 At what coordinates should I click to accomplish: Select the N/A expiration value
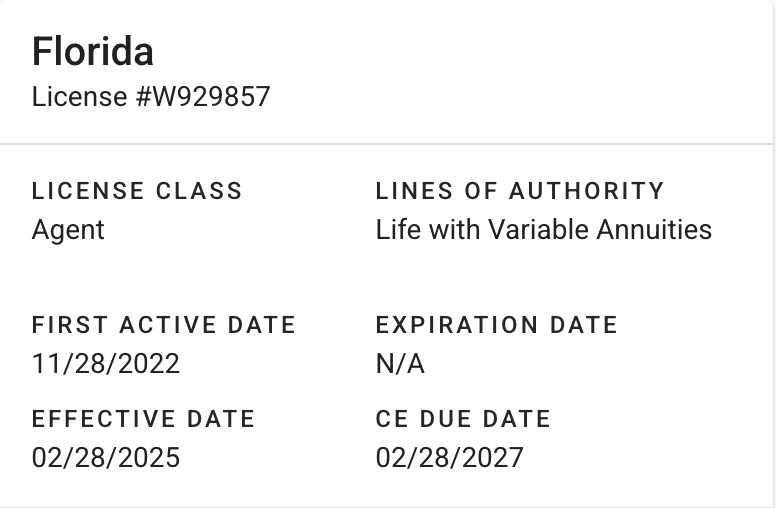(x=400, y=364)
